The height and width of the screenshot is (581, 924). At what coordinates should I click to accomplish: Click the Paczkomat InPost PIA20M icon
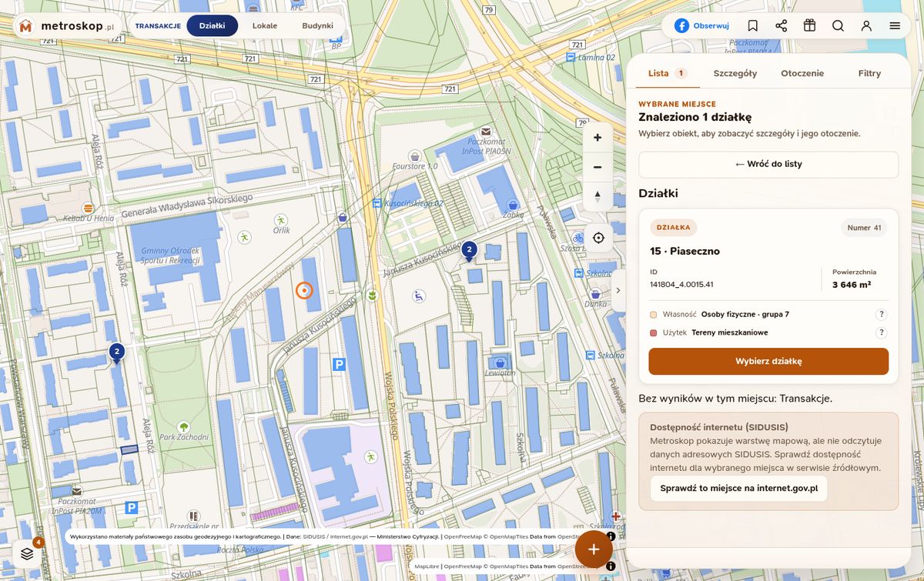point(77,491)
